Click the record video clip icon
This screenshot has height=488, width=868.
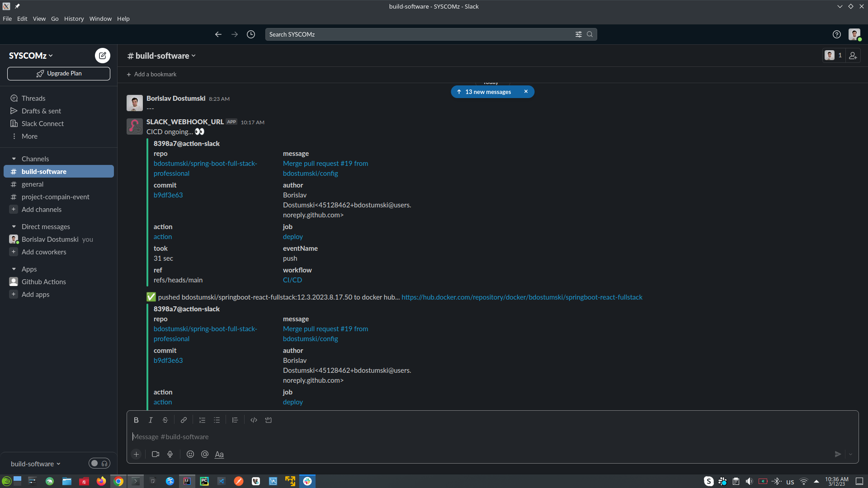[156, 454]
